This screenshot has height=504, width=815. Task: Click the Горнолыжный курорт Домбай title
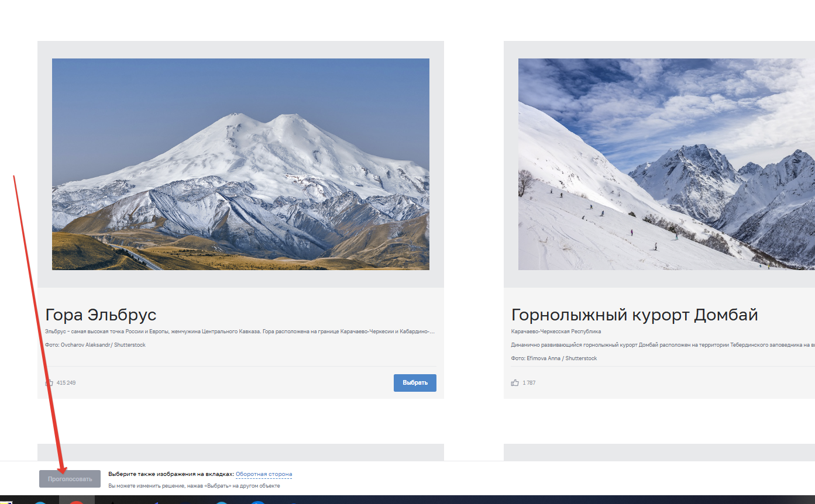point(634,315)
